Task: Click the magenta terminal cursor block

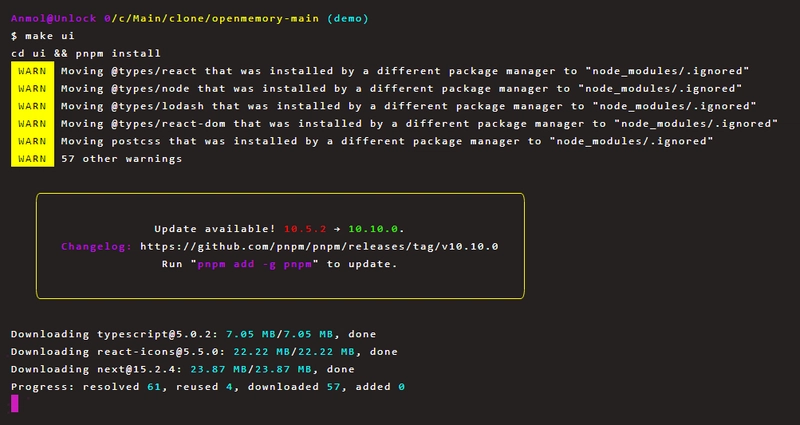Action: (15, 403)
